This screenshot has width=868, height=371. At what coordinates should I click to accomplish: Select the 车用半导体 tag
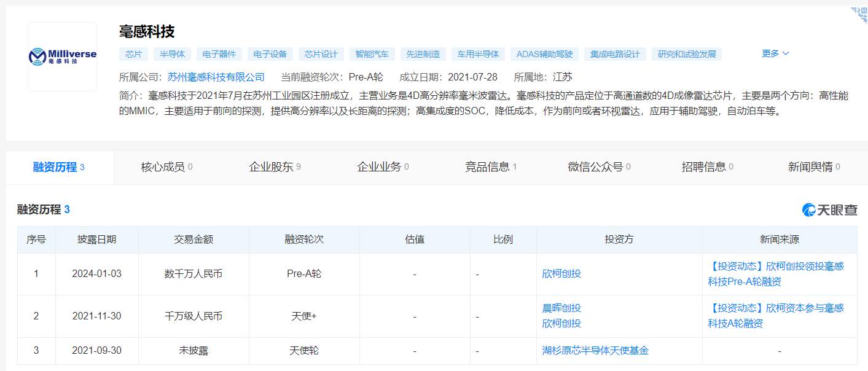click(x=478, y=54)
